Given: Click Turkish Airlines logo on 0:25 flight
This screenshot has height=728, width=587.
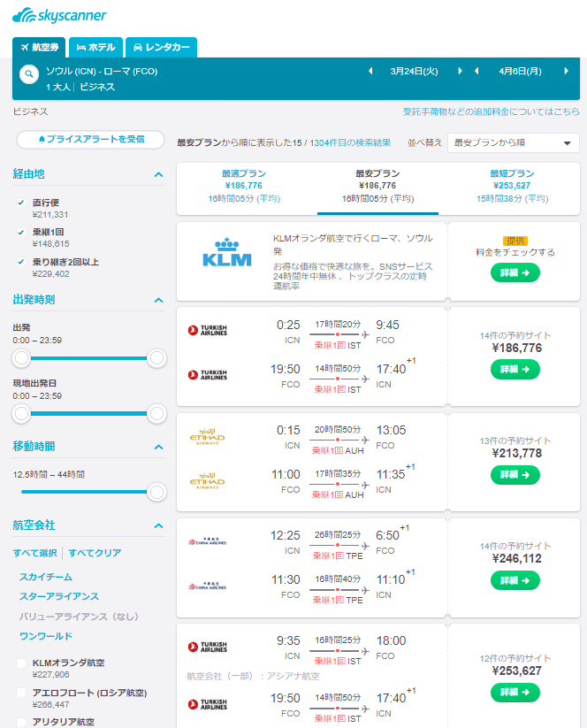Looking at the screenshot, I should coord(208,330).
